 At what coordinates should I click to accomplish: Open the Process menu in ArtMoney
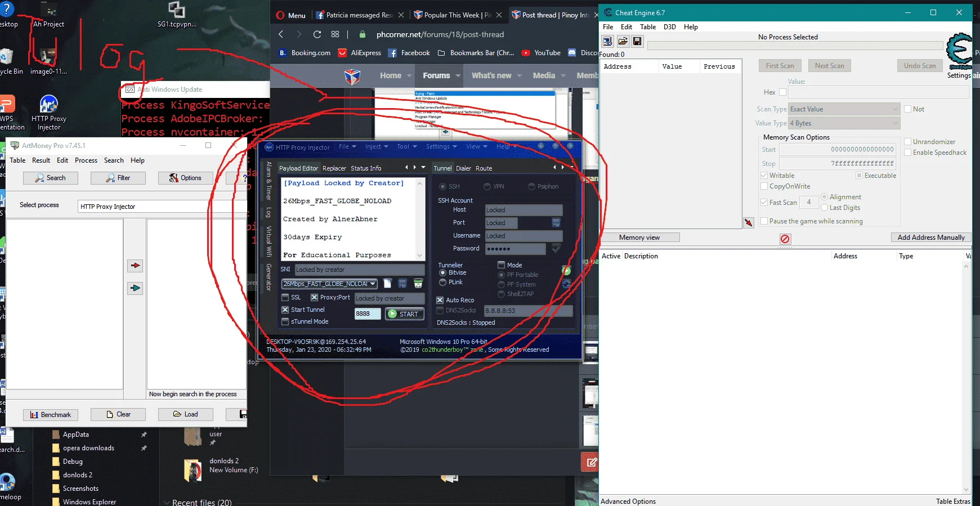click(86, 160)
